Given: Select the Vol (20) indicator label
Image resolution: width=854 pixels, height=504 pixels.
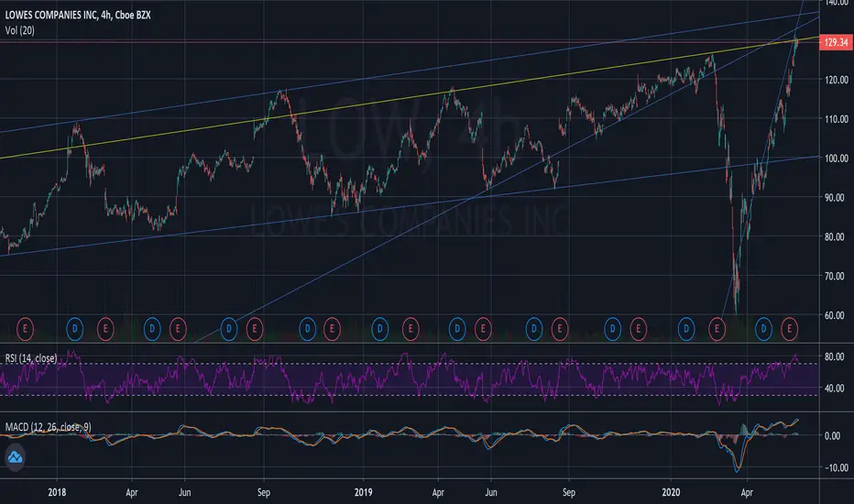Looking at the screenshot, I should [19, 30].
